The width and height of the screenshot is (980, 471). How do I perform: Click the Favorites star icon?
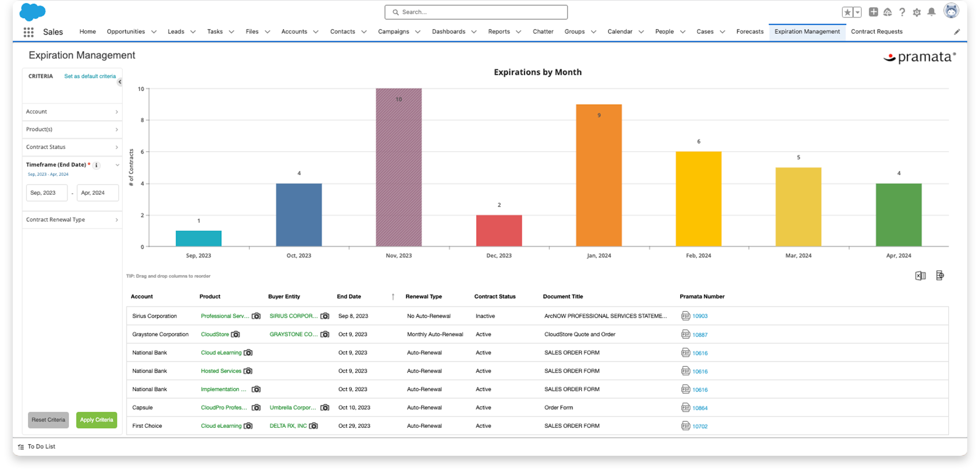[847, 12]
